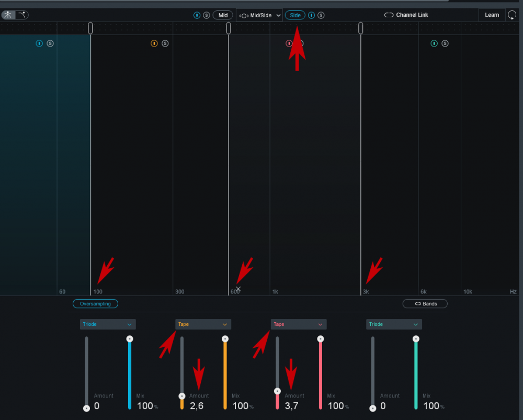Click the orange band Amount slider knob

pos(182,396)
